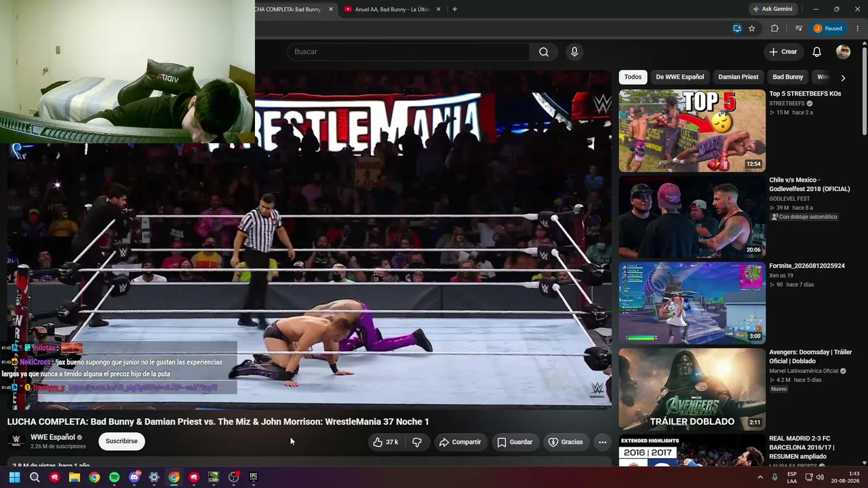868x488 pixels.
Task: Start voice search with the microphone icon
Action: (x=574, y=52)
